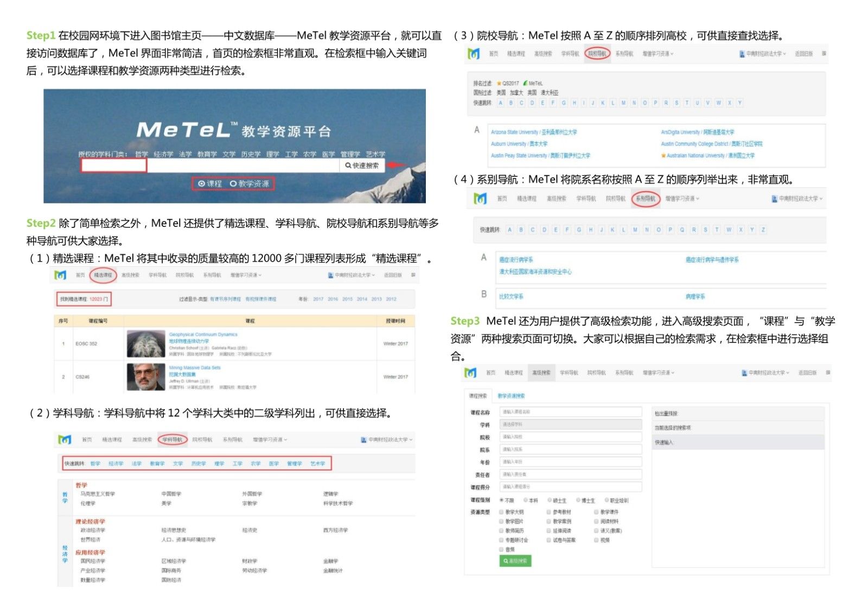Select 博士生 course level radio
The image size is (868, 614).
(x=578, y=501)
